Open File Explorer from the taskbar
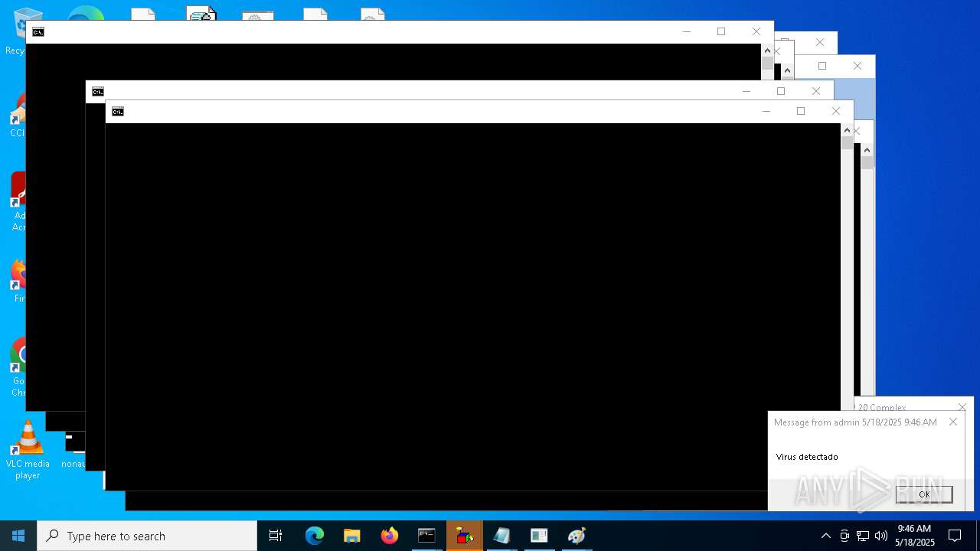Image resolution: width=980 pixels, height=551 pixels. (x=352, y=536)
